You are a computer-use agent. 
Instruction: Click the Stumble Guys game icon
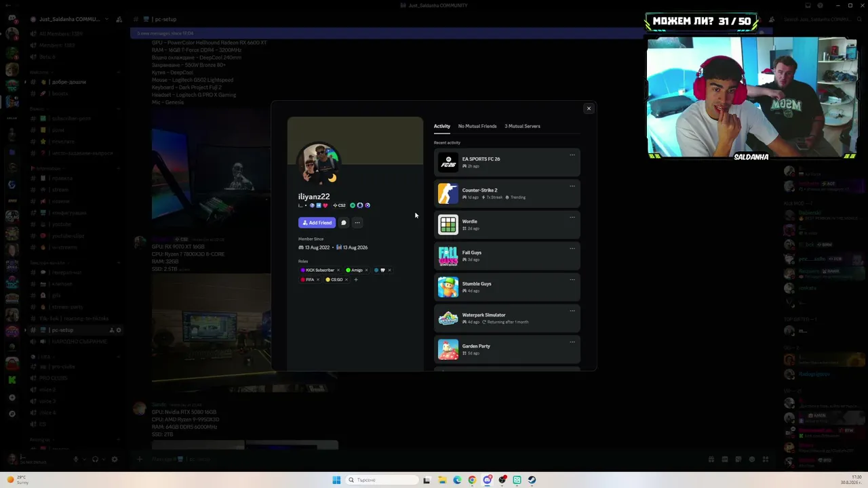click(448, 287)
